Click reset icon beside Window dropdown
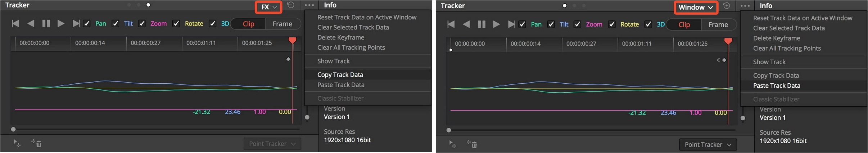Screen dimensions: 868x153 coord(727,6)
